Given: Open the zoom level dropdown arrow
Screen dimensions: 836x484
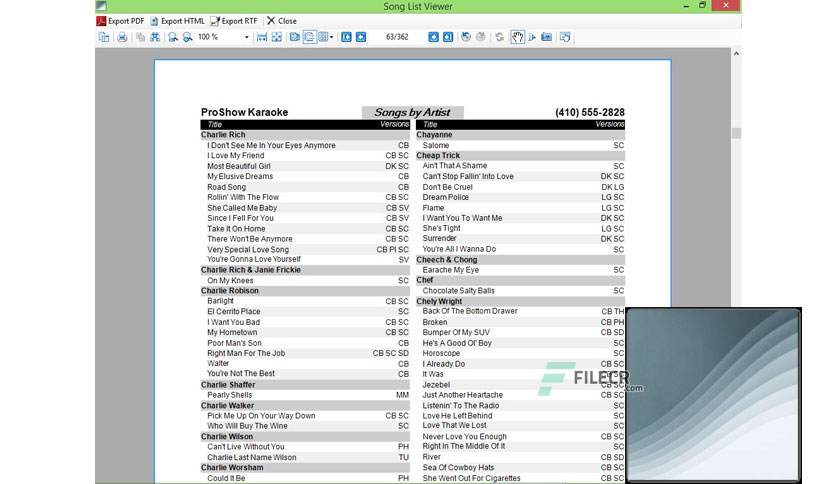Looking at the screenshot, I should (246, 37).
